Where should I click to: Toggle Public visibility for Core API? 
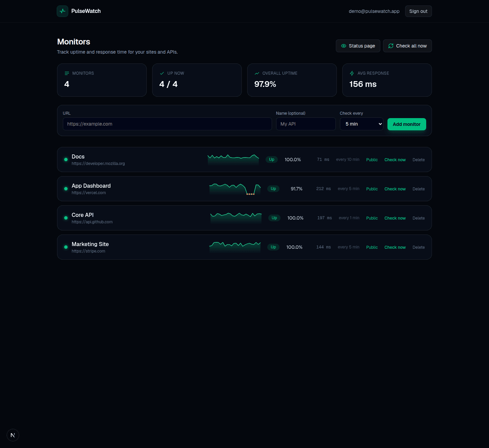point(372,218)
